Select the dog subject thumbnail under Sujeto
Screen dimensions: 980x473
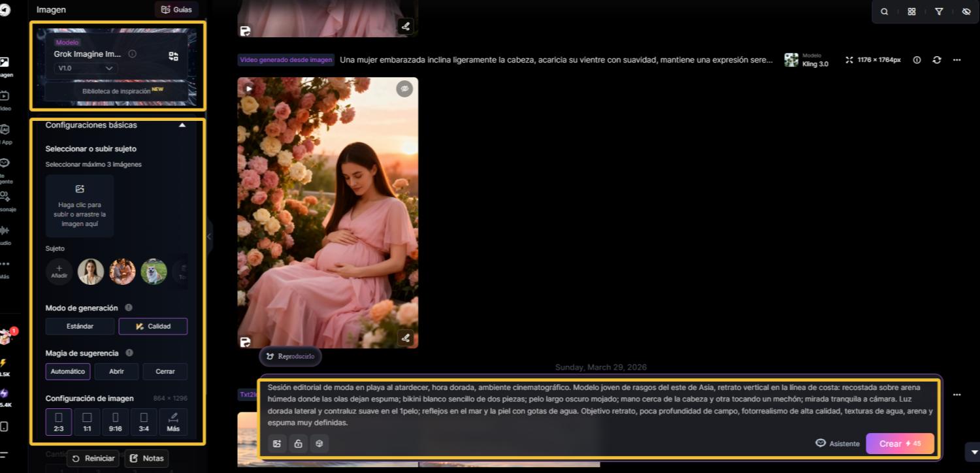coord(154,271)
